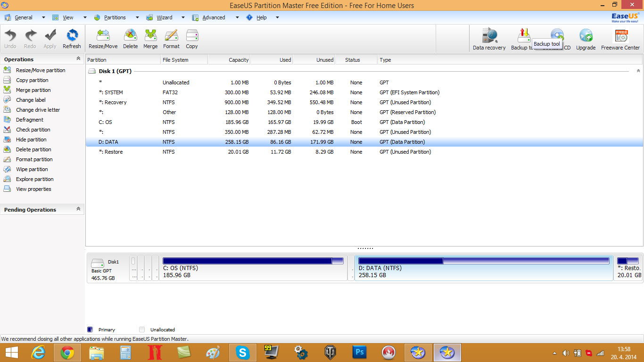644x362 pixels.
Task: Open the Wizard menu
Action: 165,17
